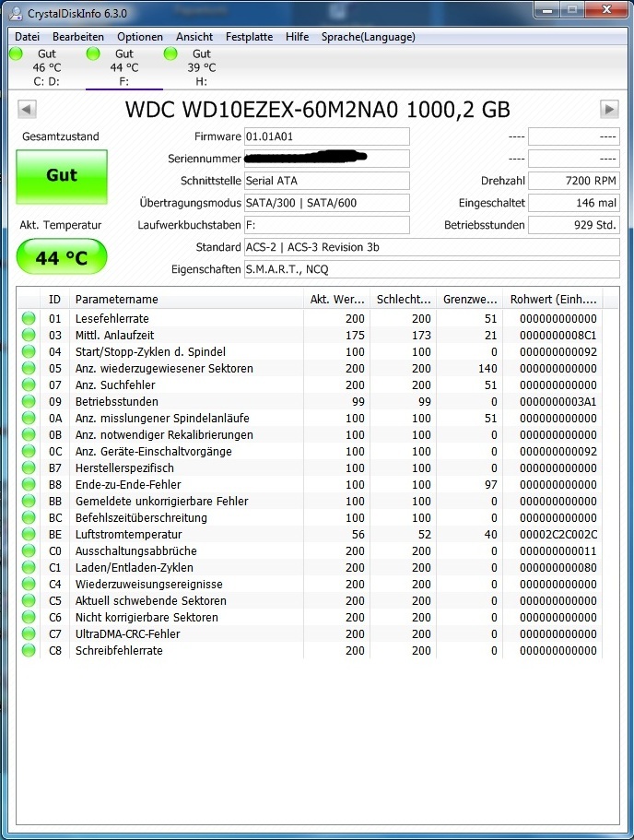
Task: Click the Grenzwe... column header
Action: (x=470, y=300)
